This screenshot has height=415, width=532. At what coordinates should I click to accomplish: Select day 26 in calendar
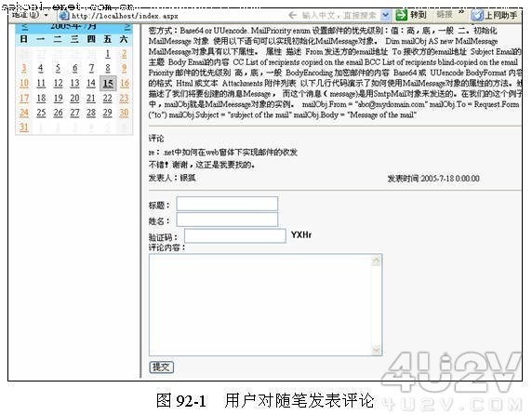[x=58, y=113]
